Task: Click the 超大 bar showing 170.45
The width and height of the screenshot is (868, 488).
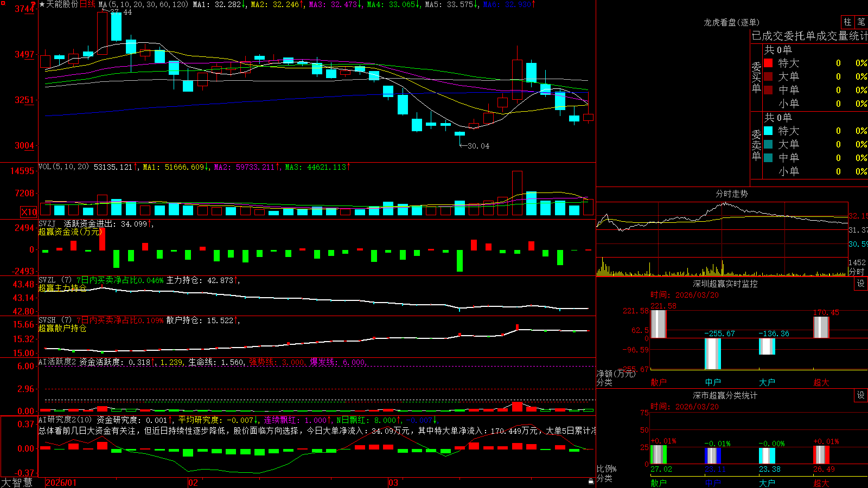Action: point(821,327)
